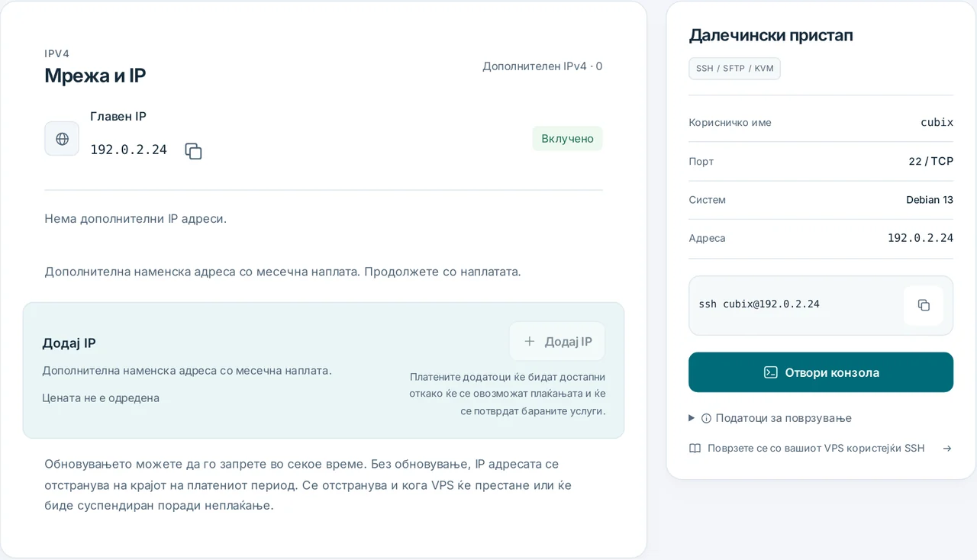Click the book icon by the SSH guide
Screen dimensions: 977x560
[695, 449]
